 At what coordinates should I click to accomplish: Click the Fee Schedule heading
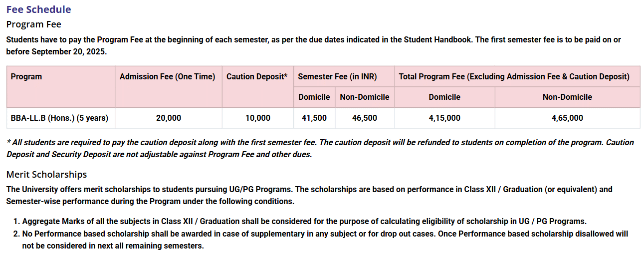point(38,9)
